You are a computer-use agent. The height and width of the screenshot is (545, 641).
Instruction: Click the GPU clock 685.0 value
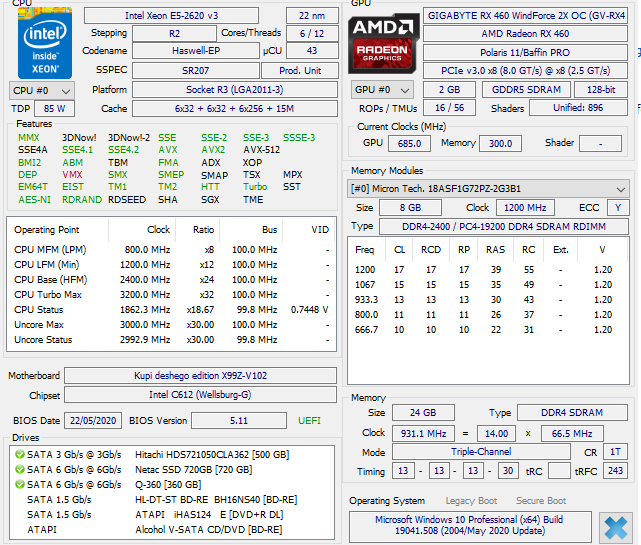(409, 144)
